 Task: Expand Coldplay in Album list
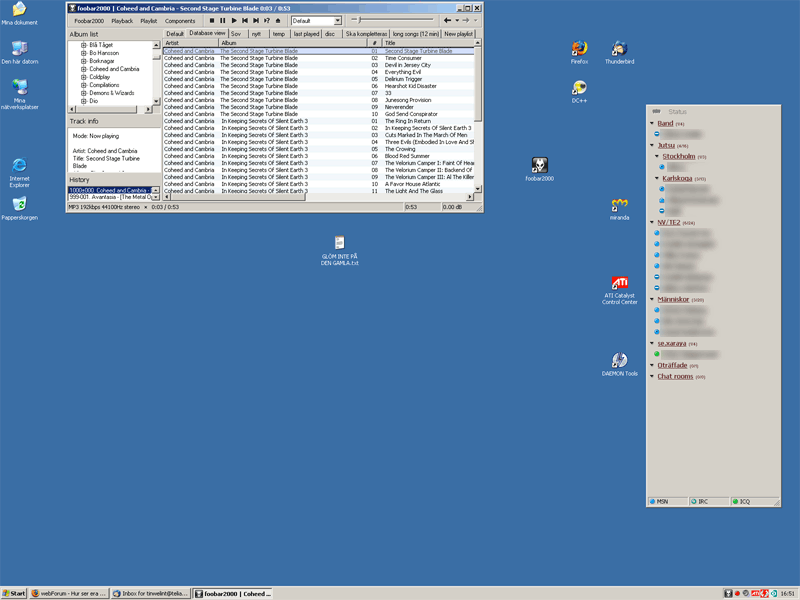[84, 77]
